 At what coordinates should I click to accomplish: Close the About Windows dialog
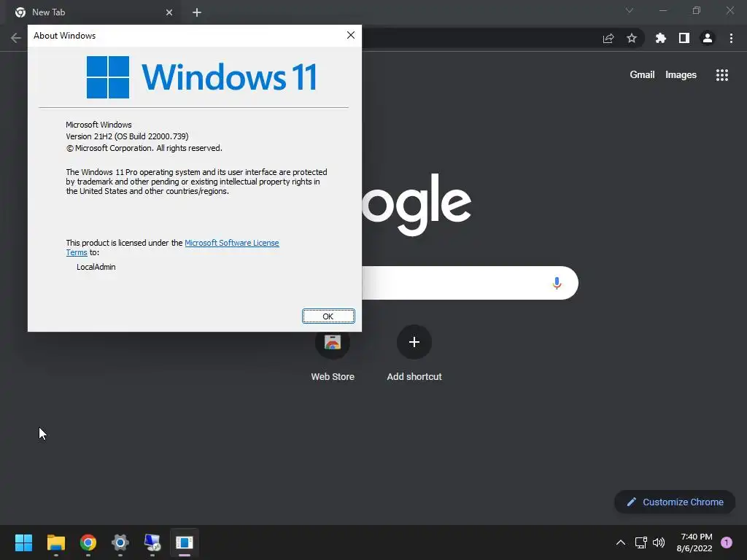[351, 35]
